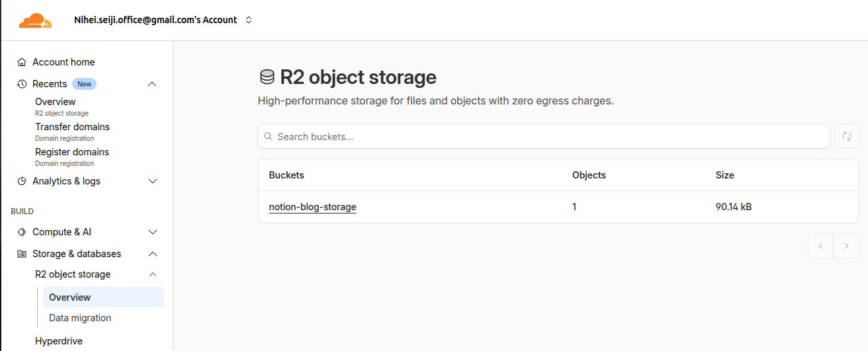Image resolution: width=868 pixels, height=351 pixels.
Task: Expand the Compute & AI chevron
Action: point(152,232)
